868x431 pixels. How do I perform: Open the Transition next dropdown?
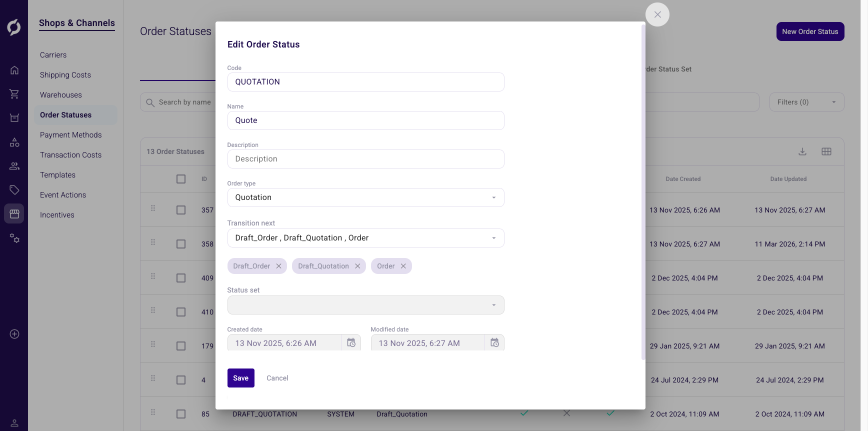tap(365, 238)
